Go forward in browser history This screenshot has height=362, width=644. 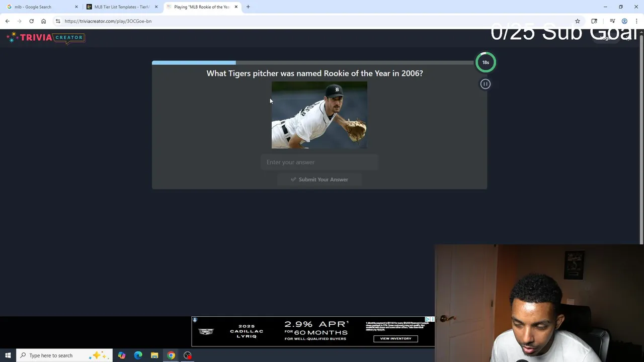19,21
